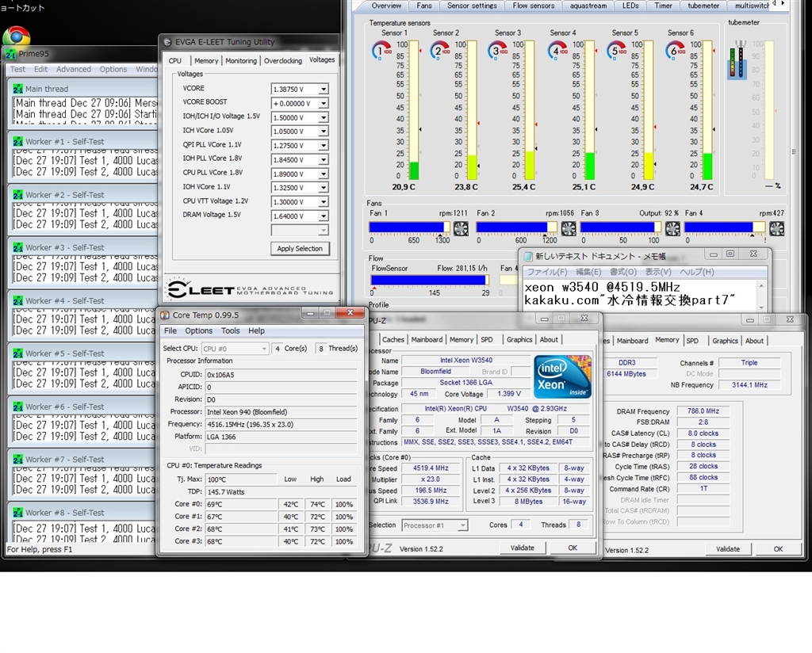Click the Sensor 2 gauge icon
The height and width of the screenshot is (653, 812).
click(x=440, y=51)
